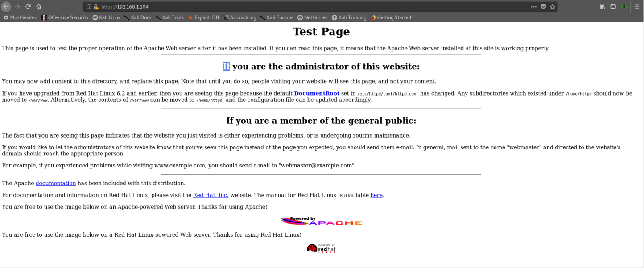The width and height of the screenshot is (644, 268).
Task: Click the Powered by Apache image
Action: [321, 220]
